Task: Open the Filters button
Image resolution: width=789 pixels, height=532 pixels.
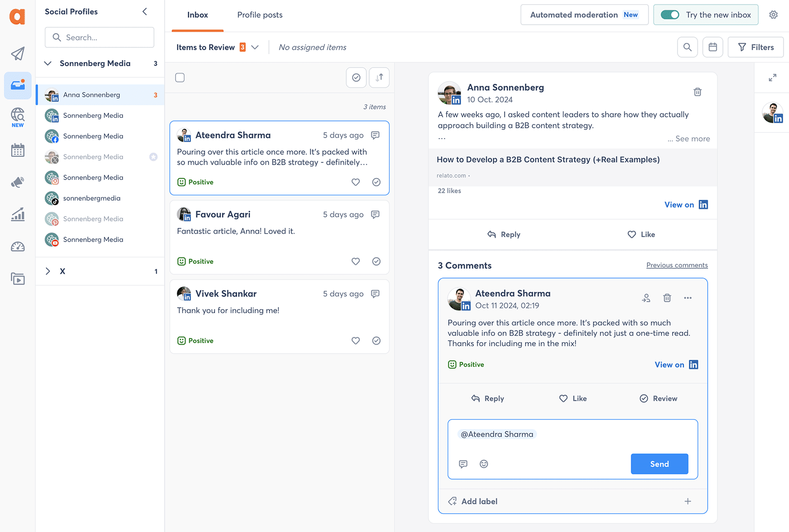Action: (755, 47)
